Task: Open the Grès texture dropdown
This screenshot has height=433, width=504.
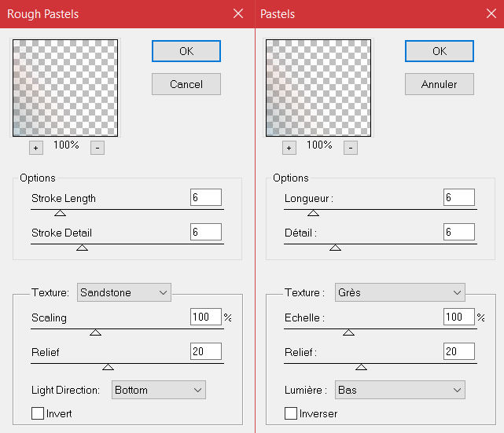Action: (x=399, y=292)
